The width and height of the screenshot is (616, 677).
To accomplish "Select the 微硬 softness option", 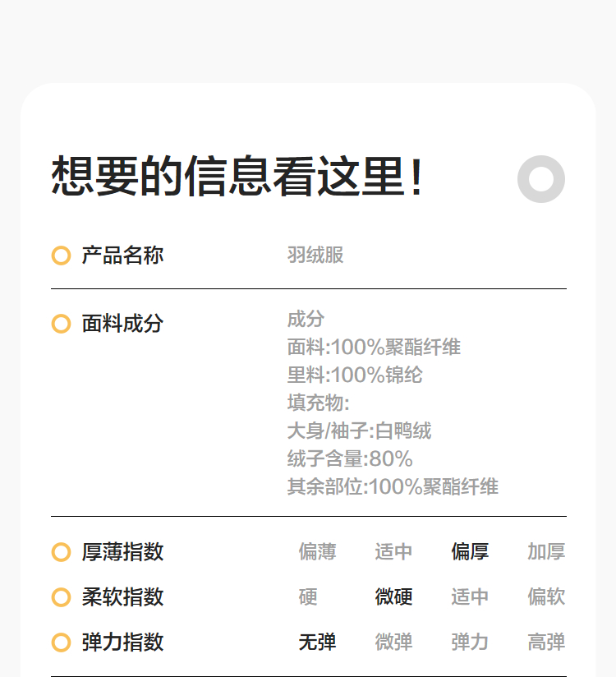I will pyautogui.click(x=393, y=597).
